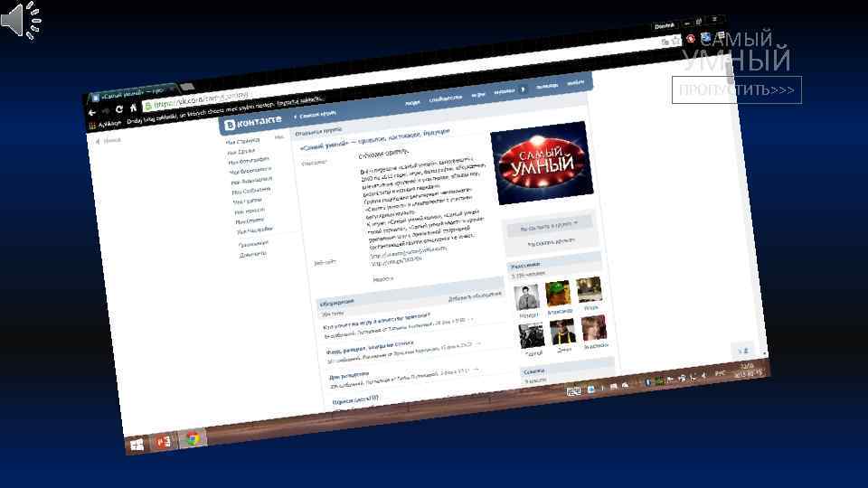Click the Chrome taskbar icon

click(193, 439)
